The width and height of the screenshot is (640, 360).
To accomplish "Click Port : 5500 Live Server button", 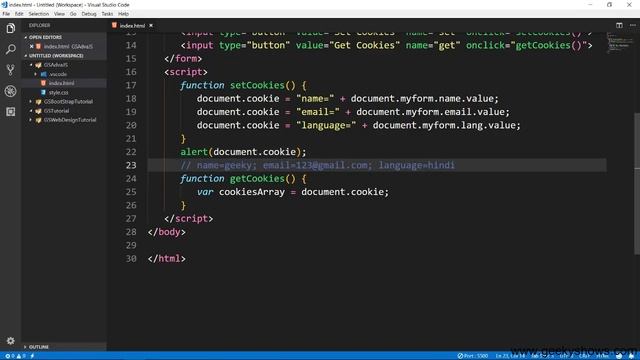I will click(x=472, y=356).
